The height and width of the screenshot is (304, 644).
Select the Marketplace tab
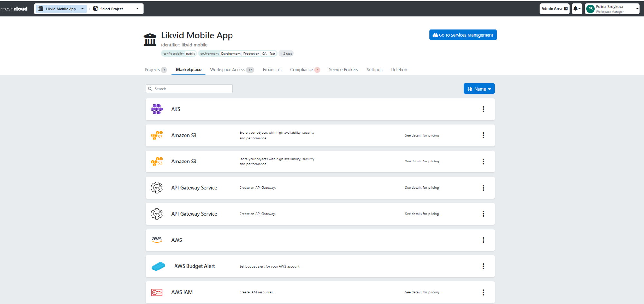click(188, 70)
